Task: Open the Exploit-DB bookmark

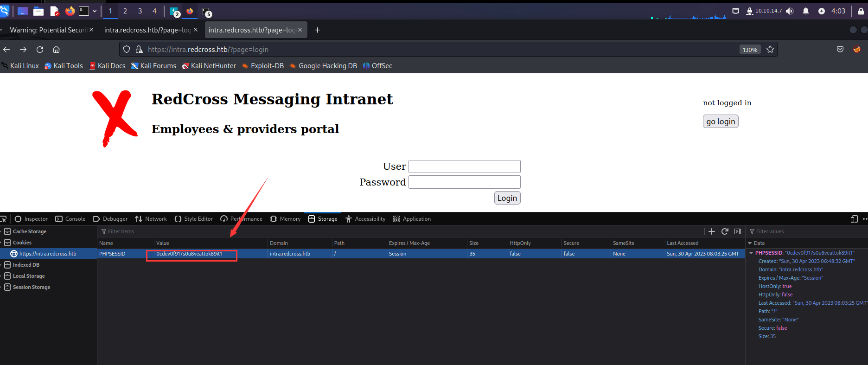Action: [x=262, y=66]
